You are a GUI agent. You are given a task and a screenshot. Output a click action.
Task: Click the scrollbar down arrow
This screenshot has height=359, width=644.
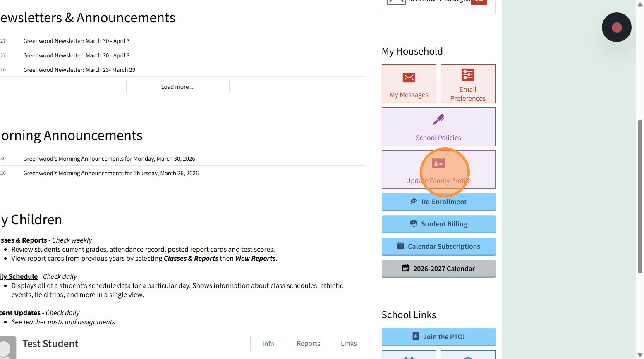coord(640,355)
